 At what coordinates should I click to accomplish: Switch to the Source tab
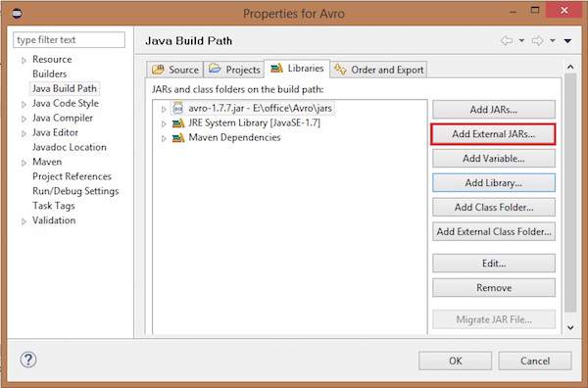pos(174,70)
